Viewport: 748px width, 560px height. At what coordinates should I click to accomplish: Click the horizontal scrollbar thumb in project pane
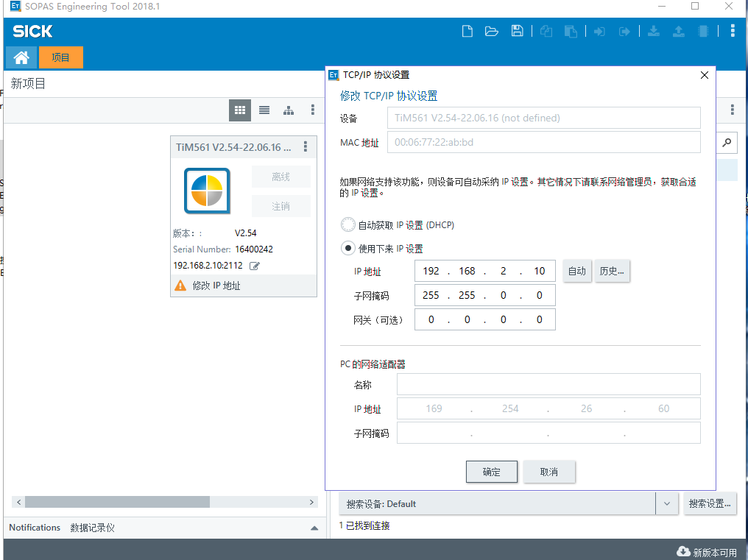pos(117,502)
